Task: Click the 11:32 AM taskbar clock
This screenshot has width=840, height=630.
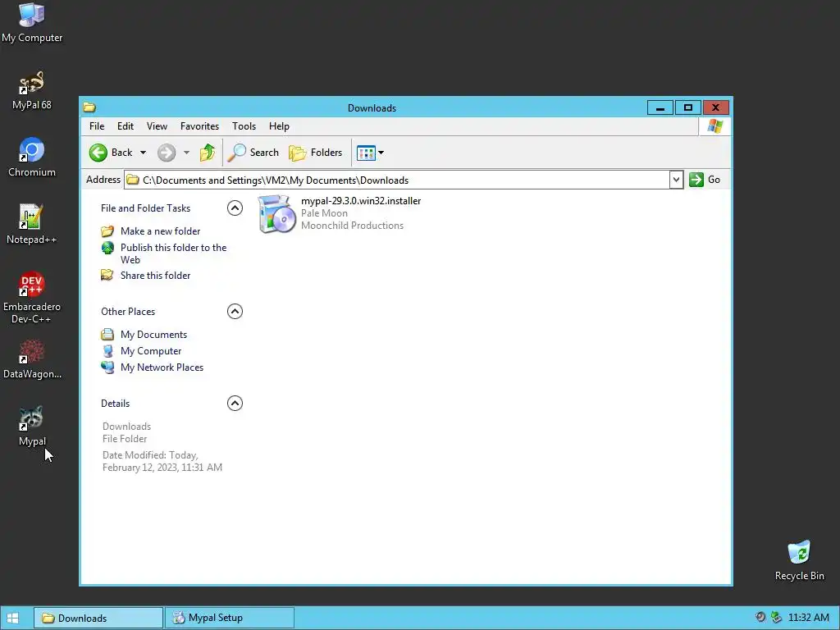Action: [x=808, y=617]
